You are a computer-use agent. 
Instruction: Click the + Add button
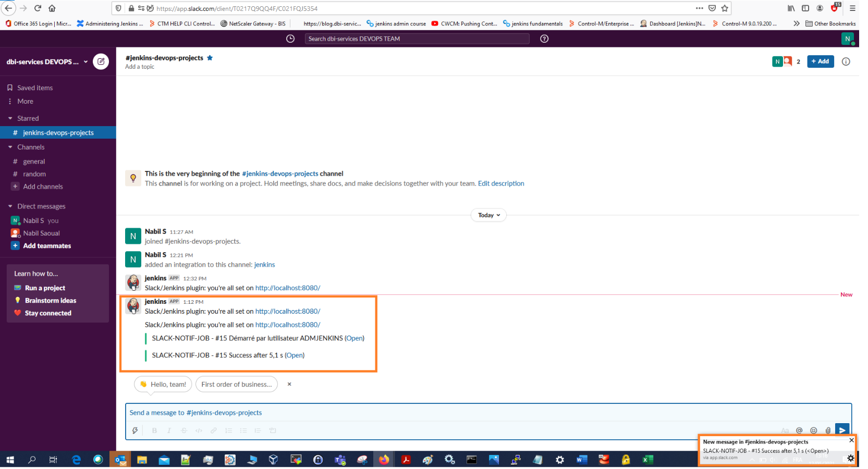821,61
